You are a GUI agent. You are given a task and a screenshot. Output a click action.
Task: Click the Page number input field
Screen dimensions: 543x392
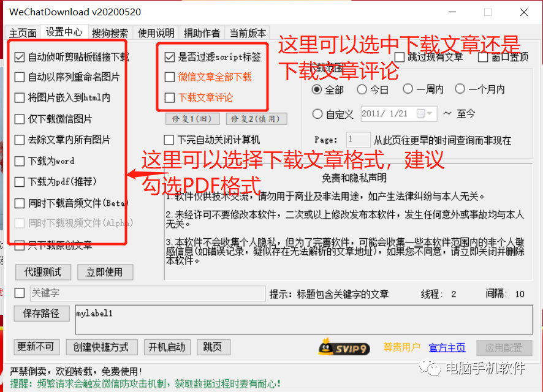click(x=358, y=140)
